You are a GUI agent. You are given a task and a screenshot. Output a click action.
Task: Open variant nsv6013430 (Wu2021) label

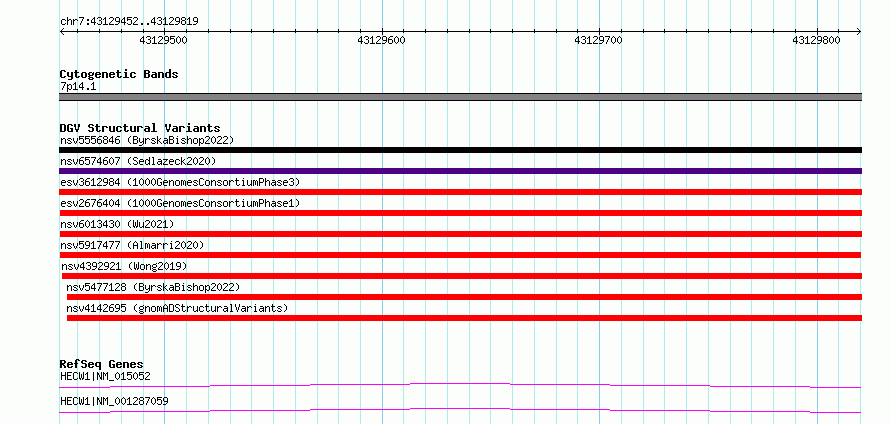click(x=117, y=224)
